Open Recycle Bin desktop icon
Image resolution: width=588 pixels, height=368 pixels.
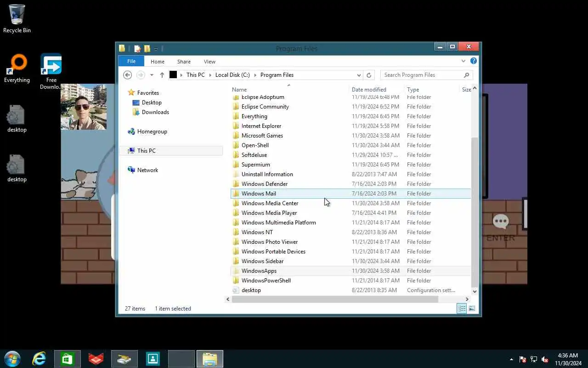click(17, 19)
